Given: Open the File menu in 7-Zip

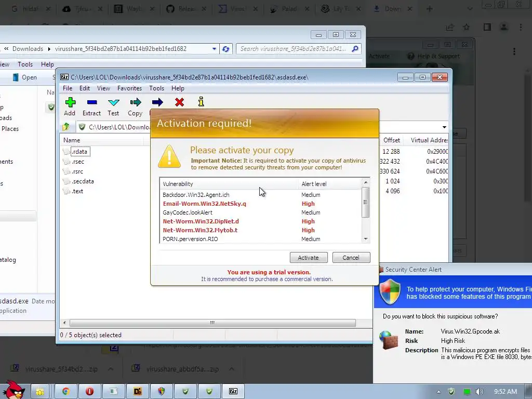Looking at the screenshot, I should (68, 88).
